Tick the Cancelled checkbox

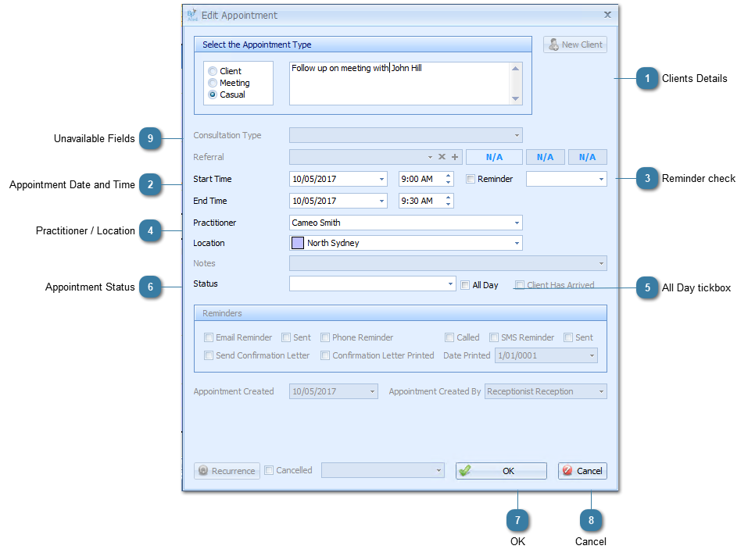269,470
